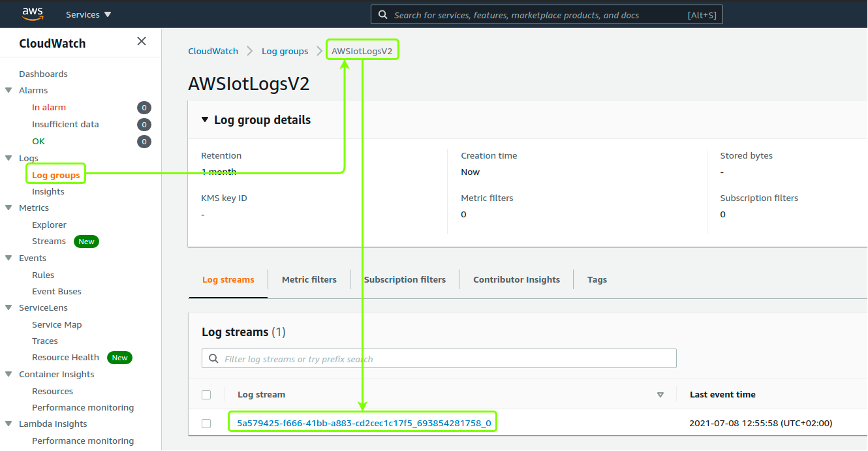Click the AWSIotLogsV2 breadcrumb text

(x=362, y=51)
